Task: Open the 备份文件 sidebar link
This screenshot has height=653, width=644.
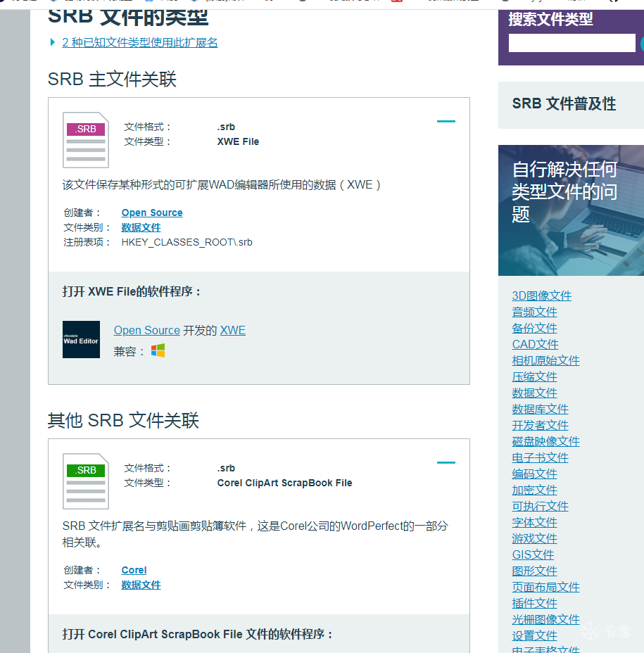Action: [534, 328]
